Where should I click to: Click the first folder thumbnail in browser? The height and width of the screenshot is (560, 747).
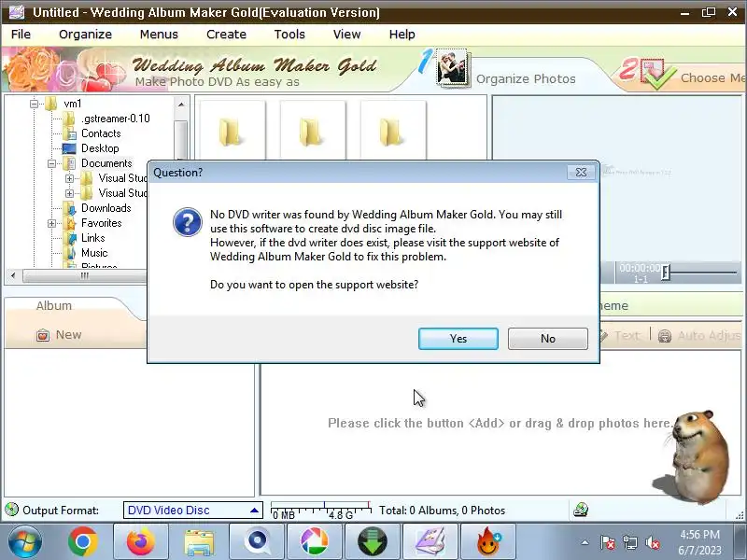[x=232, y=131]
